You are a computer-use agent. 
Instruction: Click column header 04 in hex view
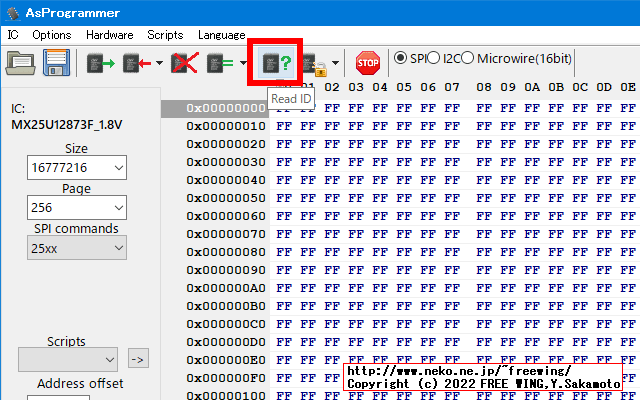(380, 87)
